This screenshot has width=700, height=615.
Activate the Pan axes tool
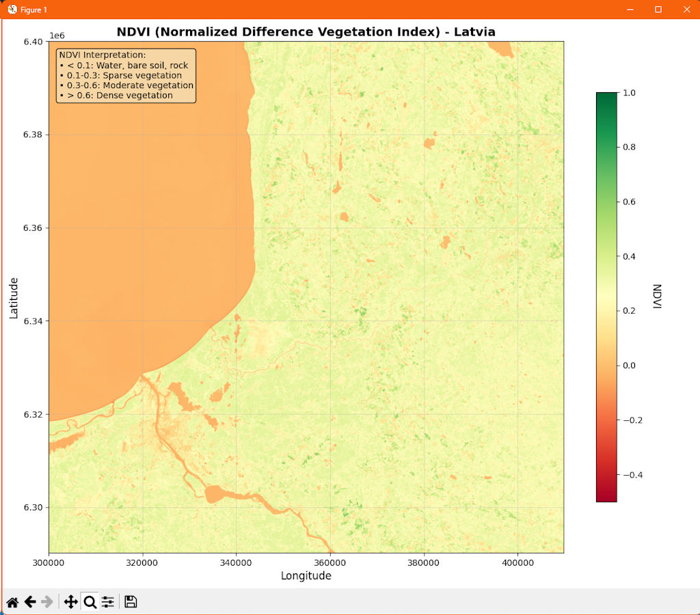[x=70, y=602]
